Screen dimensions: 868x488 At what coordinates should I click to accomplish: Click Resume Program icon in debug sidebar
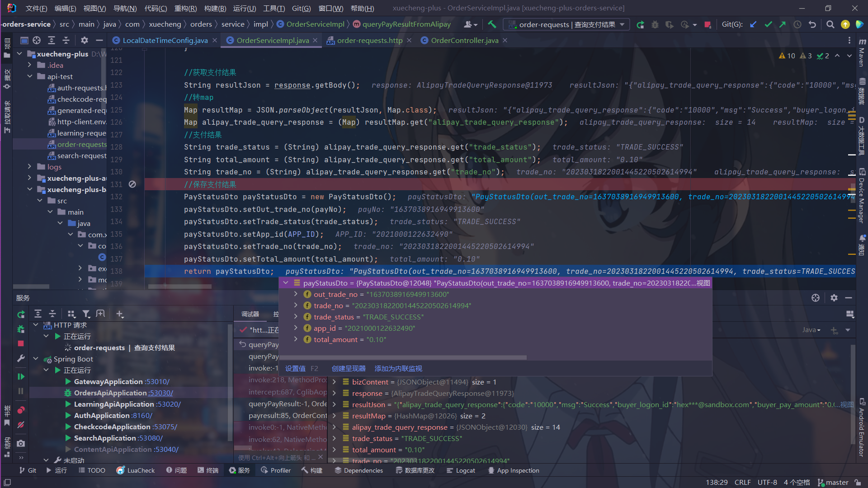click(21, 377)
